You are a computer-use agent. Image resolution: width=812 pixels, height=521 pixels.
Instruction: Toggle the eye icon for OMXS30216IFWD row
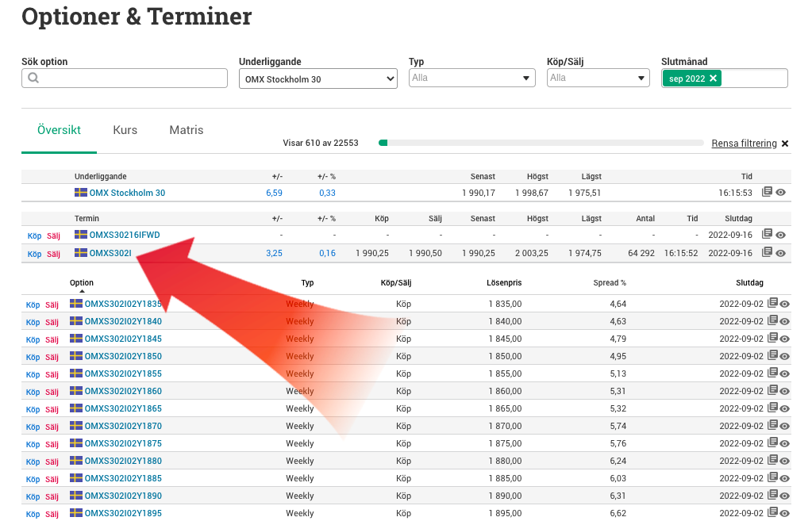tap(781, 235)
